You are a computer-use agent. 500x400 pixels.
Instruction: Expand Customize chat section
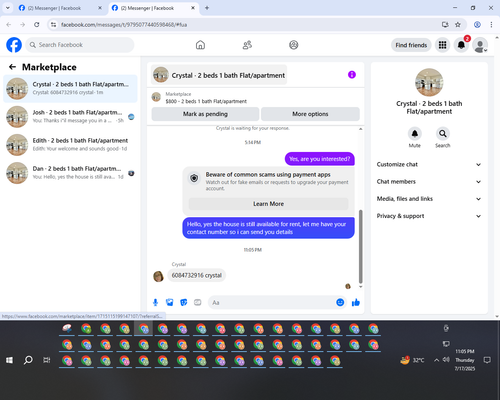click(429, 164)
